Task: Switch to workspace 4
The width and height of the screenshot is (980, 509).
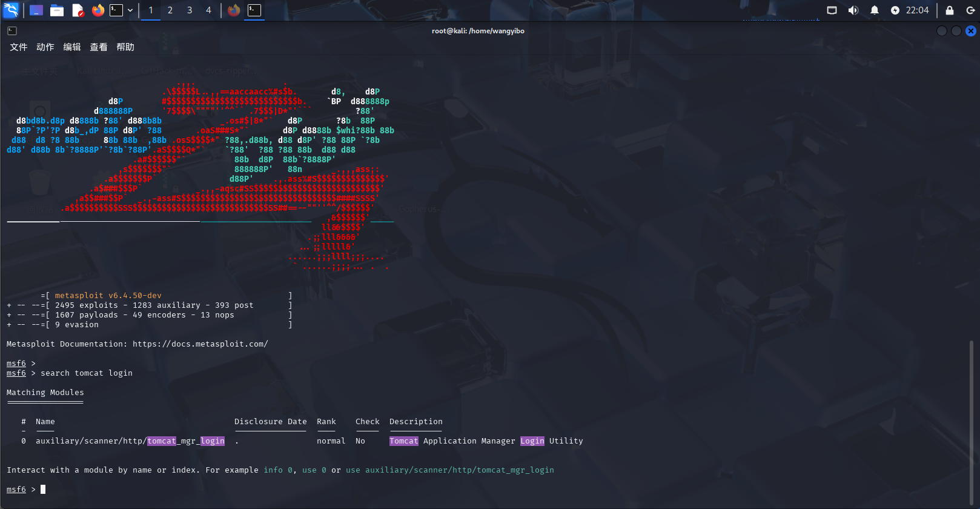Action: tap(209, 10)
